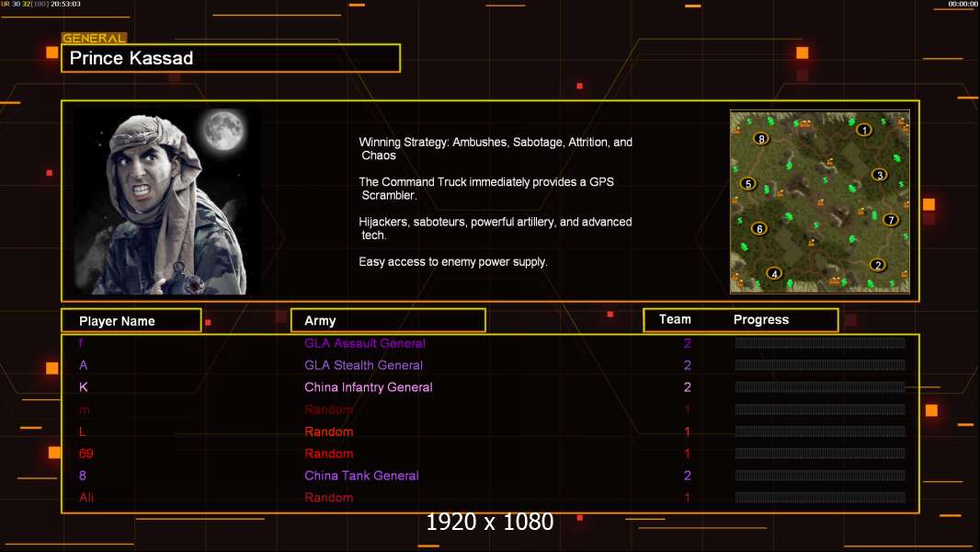Click team number 1 for player Ali
The height and width of the screenshot is (552, 980).
(x=687, y=498)
